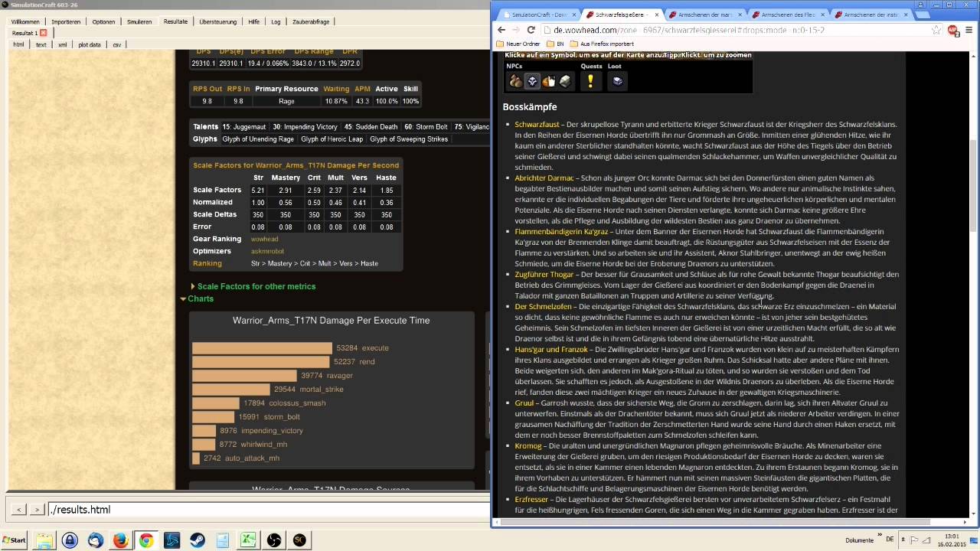Switch to Armschienen der mar… Chrome tab
Viewport: 980px width, 551px height.
[x=704, y=15]
